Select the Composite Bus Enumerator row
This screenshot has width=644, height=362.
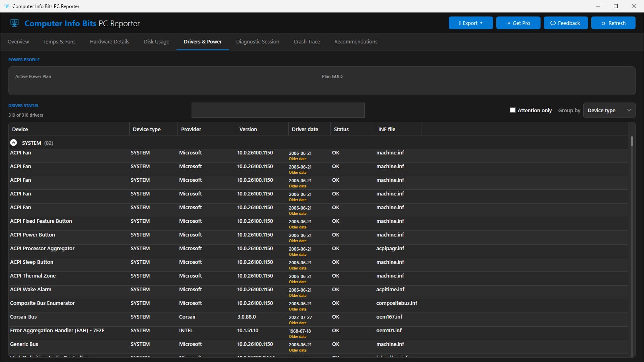pyautogui.click(x=318, y=306)
